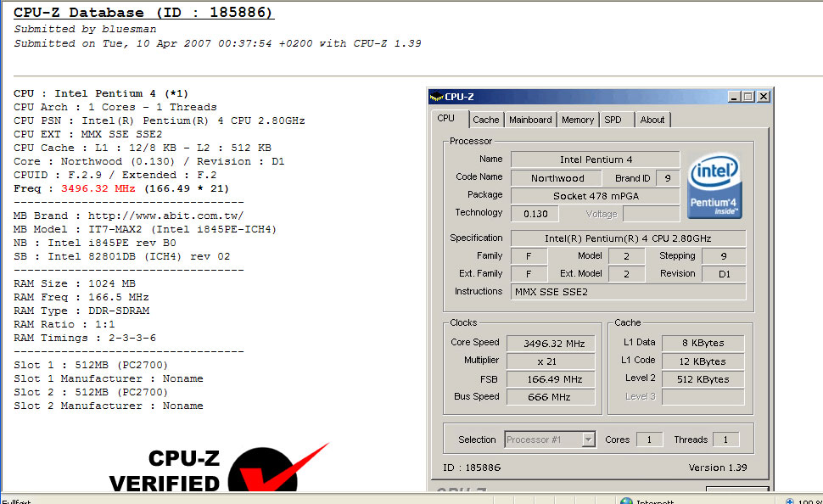This screenshot has width=823, height=504.
Task: Click the Package field Socket 478 mPGA
Action: point(596,196)
